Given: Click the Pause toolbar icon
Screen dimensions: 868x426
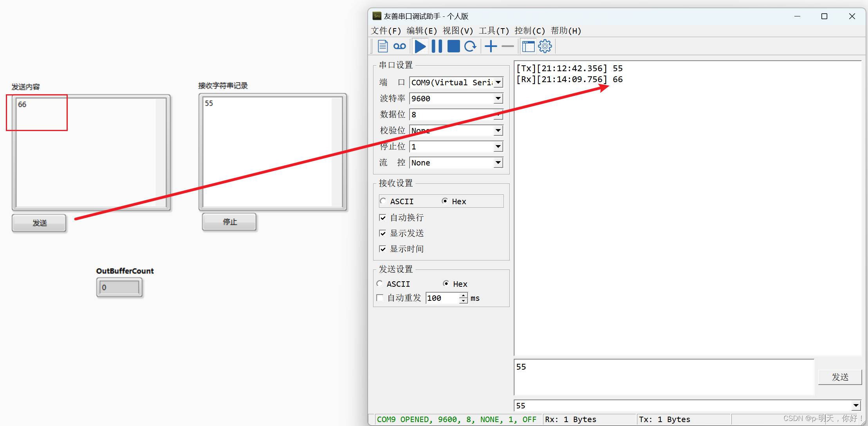Looking at the screenshot, I should click(437, 46).
